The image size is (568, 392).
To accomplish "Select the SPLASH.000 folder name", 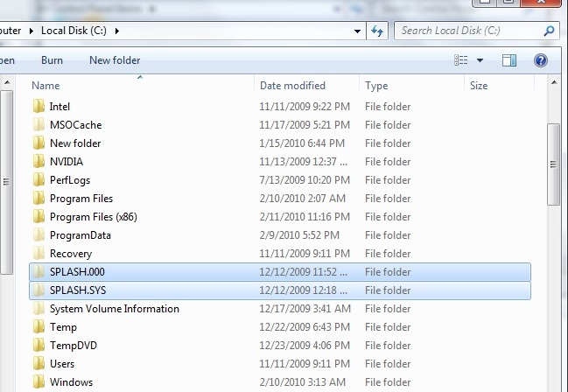I will pyautogui.click(x=77, y=272).
